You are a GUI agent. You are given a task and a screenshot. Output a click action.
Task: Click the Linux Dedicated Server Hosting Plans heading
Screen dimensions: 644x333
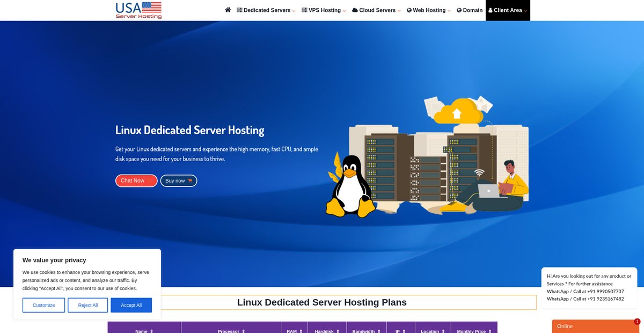click(x=322, y=302)
